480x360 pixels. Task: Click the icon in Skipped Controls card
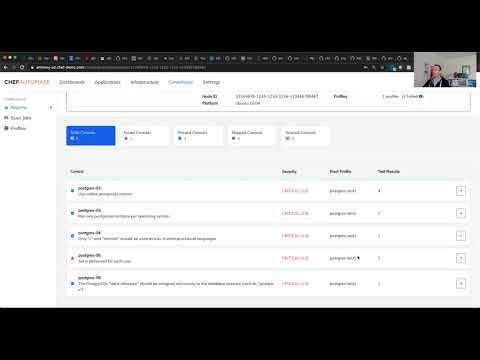tap(234, 138)
